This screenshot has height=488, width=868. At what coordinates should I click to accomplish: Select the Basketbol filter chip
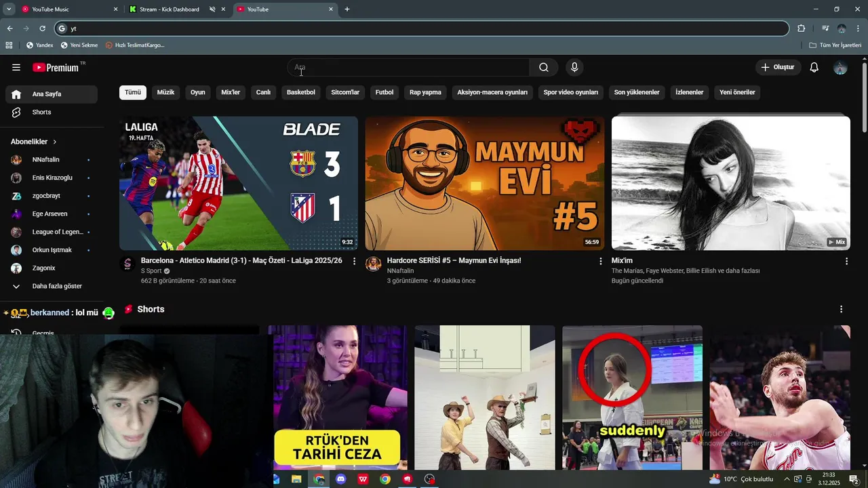[301, 92]
